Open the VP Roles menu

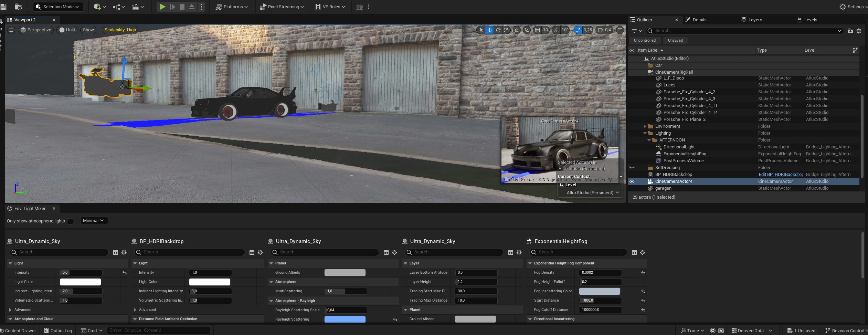point(330,7)
